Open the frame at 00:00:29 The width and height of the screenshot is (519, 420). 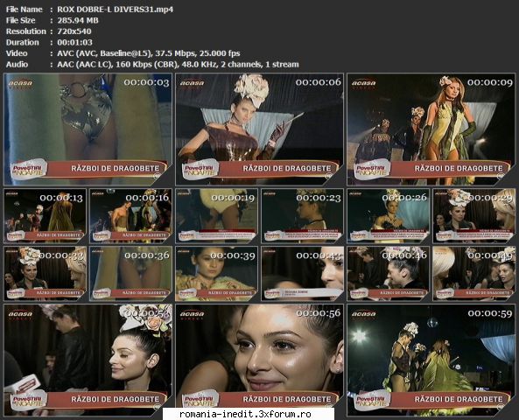[474, 216]
